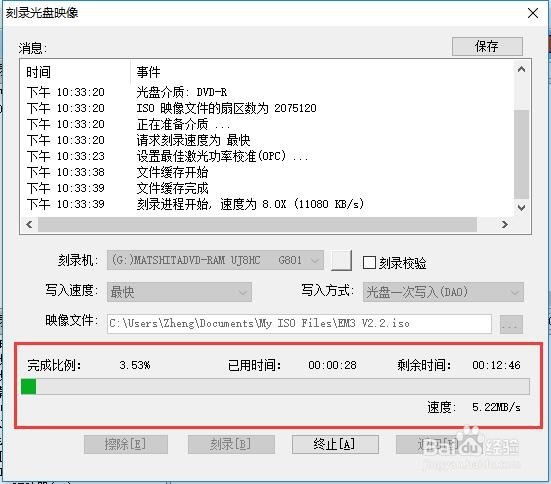
Task: Click the elapsed time value 00:00:28
Action: 332,365
